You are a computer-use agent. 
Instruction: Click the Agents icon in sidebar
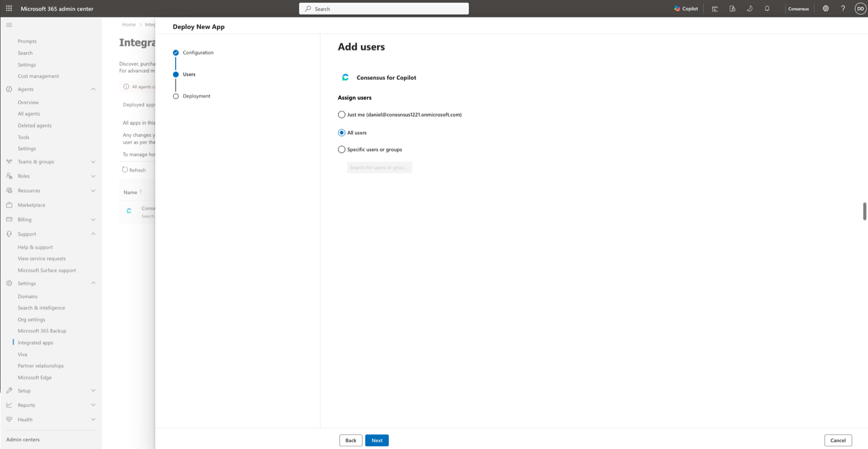(9, 89)
